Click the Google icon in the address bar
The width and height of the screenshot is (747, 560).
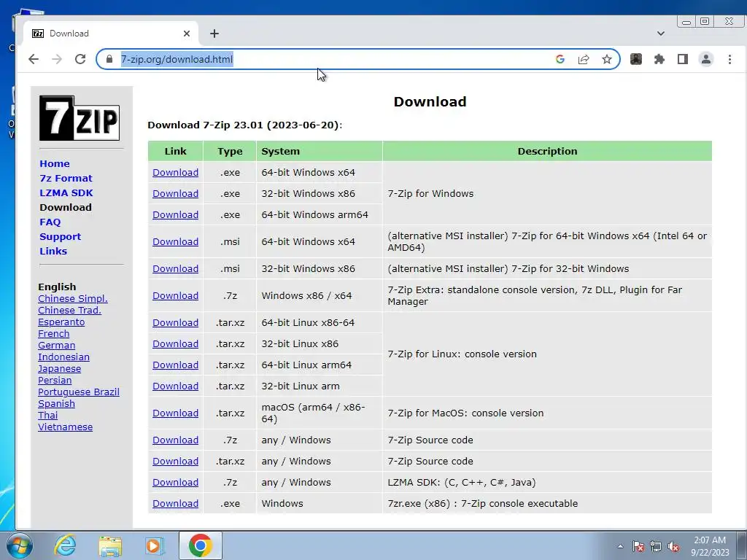(560, 59)
